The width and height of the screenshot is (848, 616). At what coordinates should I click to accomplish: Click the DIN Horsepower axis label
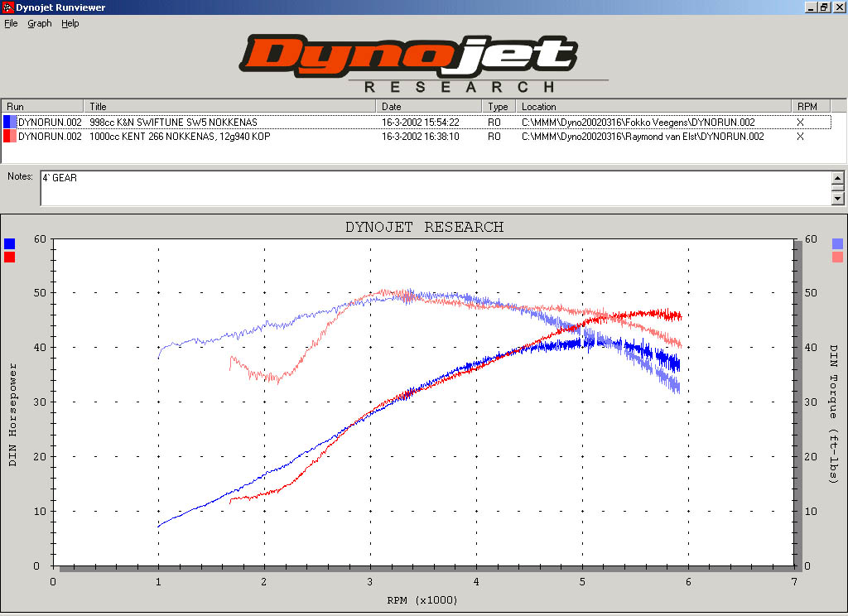tap(12, 414)
